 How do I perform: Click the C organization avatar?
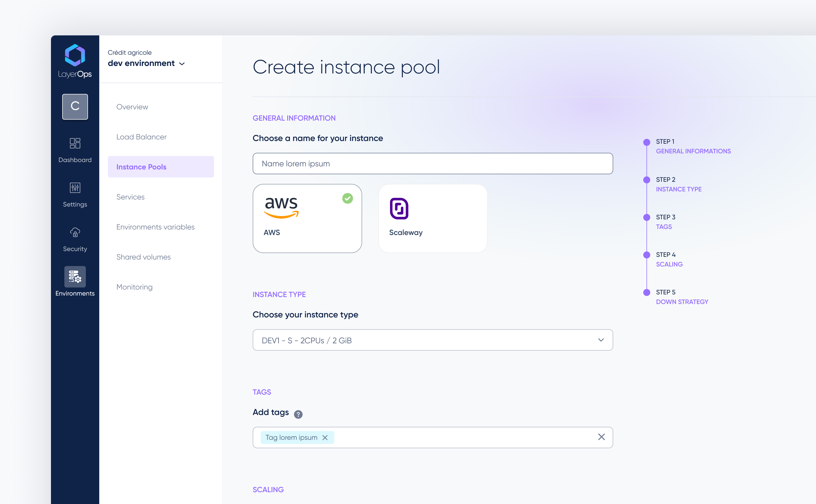[75, 106]
